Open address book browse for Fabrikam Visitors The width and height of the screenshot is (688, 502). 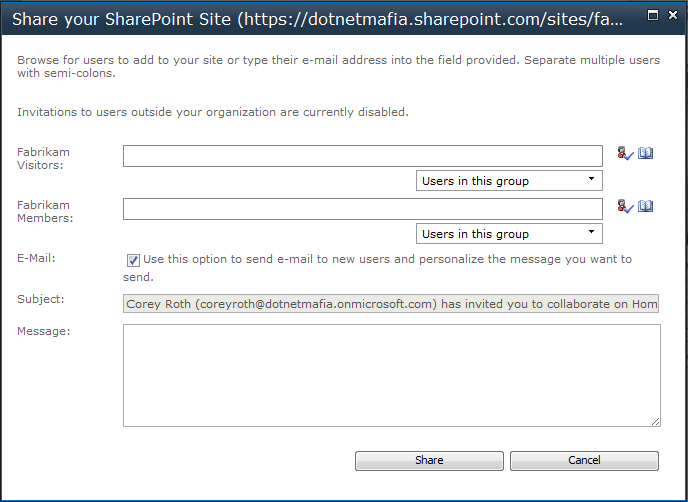pos(645,153)
